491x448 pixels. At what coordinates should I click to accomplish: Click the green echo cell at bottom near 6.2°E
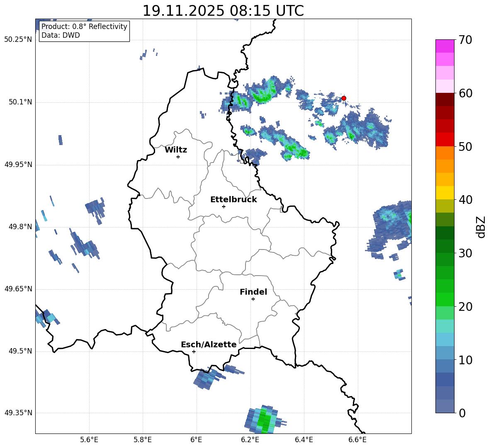coord(265,420)
